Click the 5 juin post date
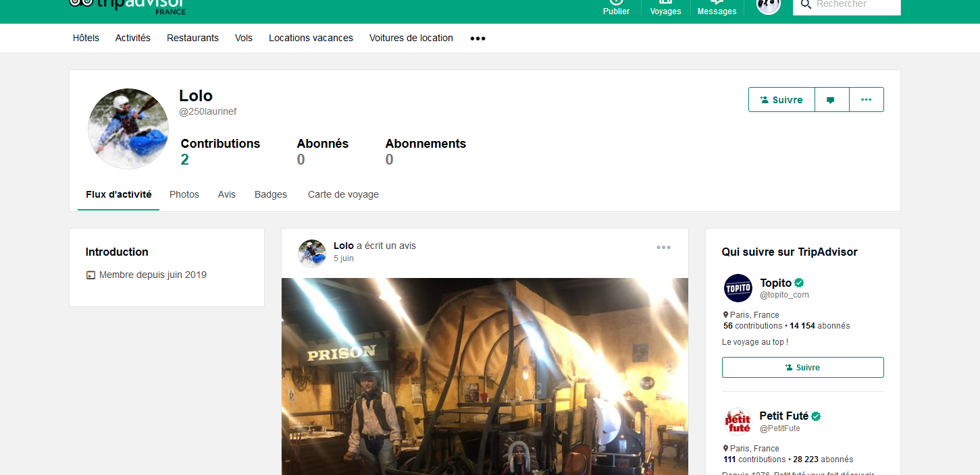980x475 pixels. pyautogui.click(x=344, y=258)
